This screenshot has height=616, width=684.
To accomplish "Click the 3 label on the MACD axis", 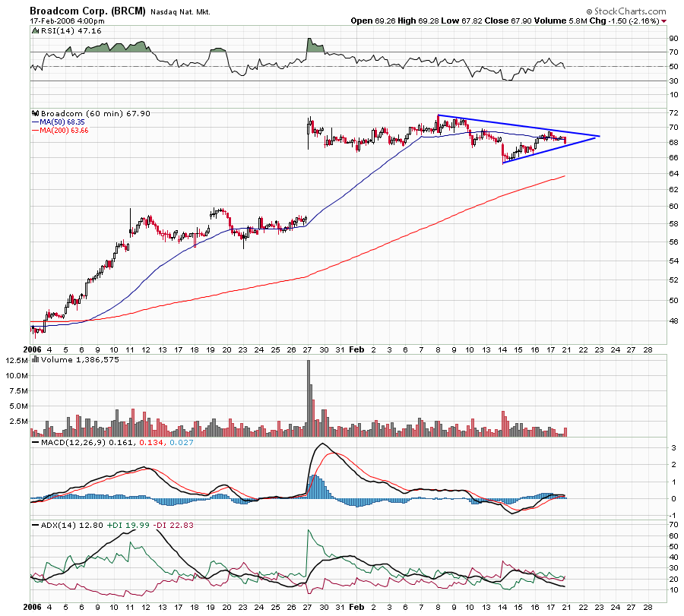I will [674, 448].
